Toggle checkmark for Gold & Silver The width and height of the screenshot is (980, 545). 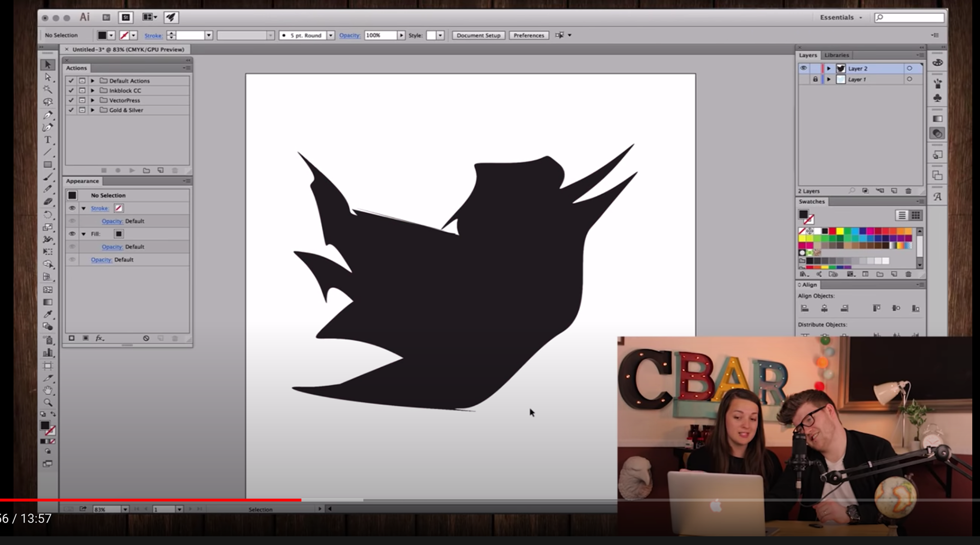[71, 110]
